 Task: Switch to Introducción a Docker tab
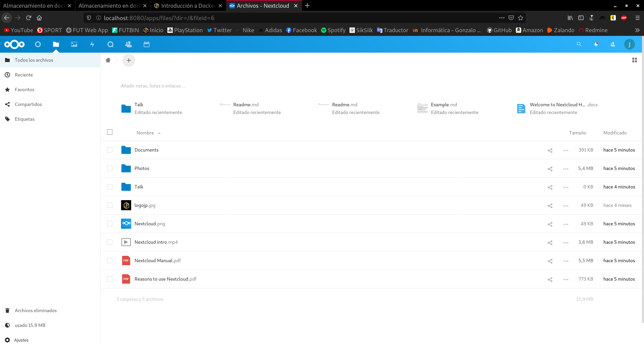(188, 6)
